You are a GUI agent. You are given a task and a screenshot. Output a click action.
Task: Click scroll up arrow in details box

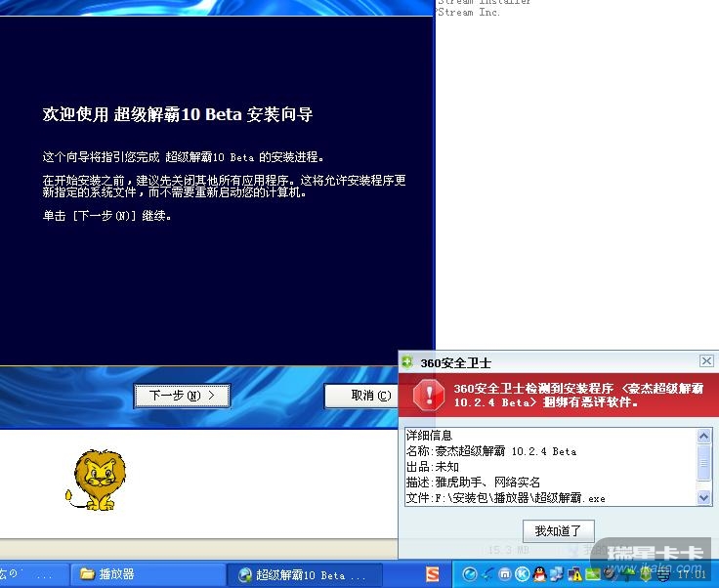pyautogui.click(x=704, y=436)
